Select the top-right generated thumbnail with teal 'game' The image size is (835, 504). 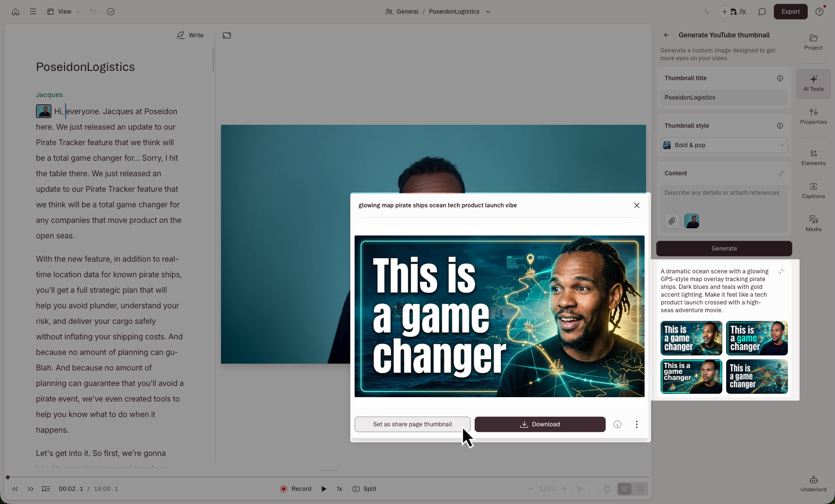tap(757, 338)
